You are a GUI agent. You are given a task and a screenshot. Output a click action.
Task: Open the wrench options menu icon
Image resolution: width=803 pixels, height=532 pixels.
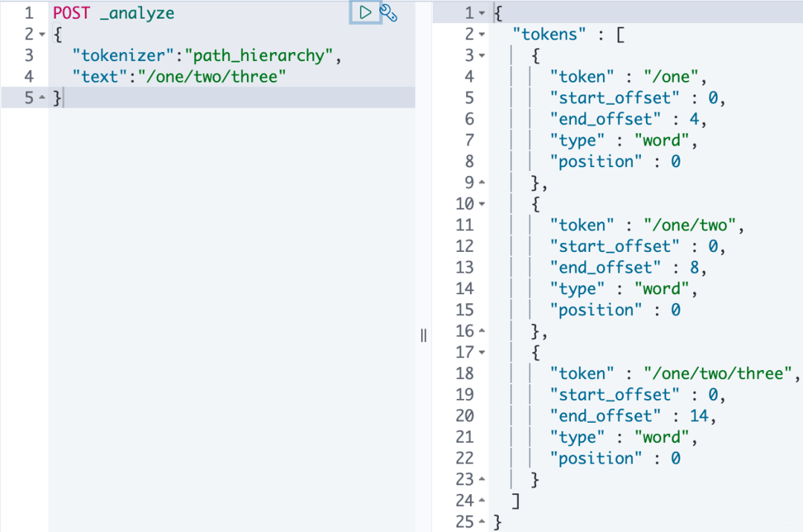[x=388, y=13]
